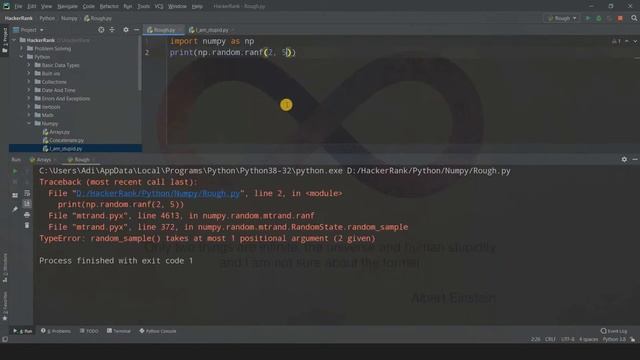
Task: Expand the Collections folder
Action: pyautogui.click(x=29, y=82)
